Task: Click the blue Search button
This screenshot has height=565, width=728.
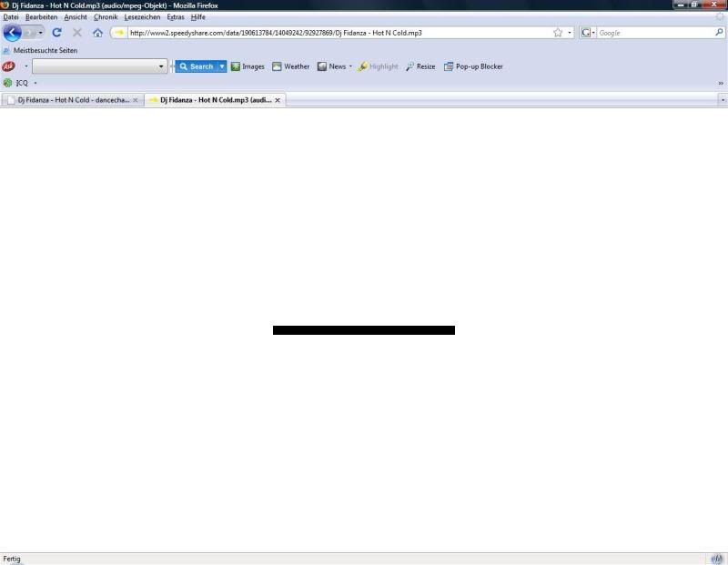Action: click(196, 66)
